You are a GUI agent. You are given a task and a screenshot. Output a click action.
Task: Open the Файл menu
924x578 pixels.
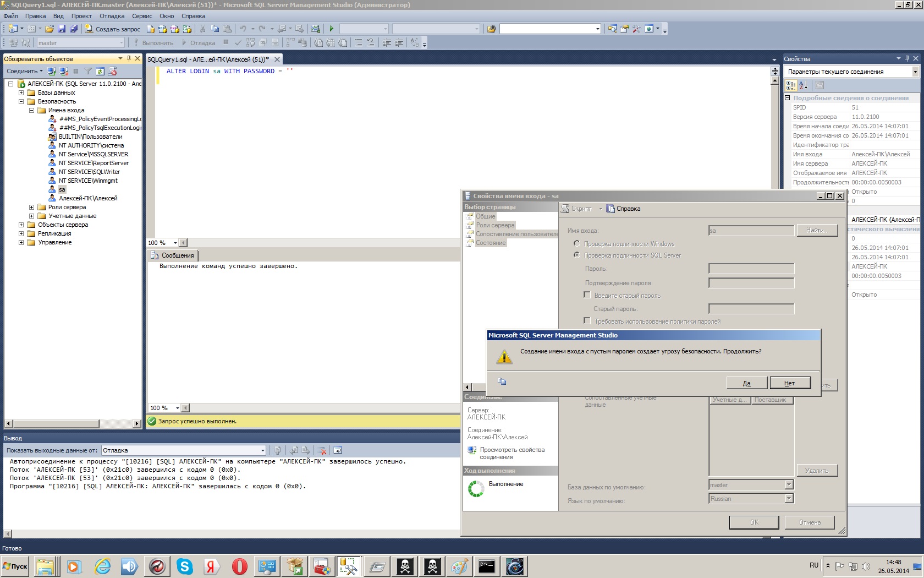pyautogui.click(x=10, y=16)
